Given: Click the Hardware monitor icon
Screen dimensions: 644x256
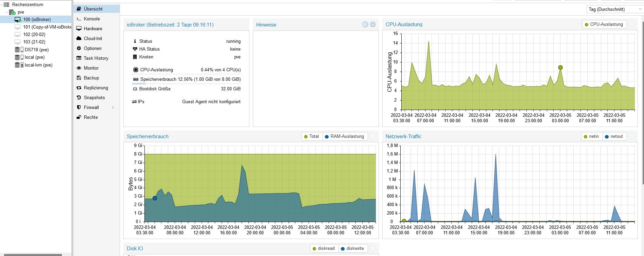Looking at the screenshot, I should click(79, 29).
